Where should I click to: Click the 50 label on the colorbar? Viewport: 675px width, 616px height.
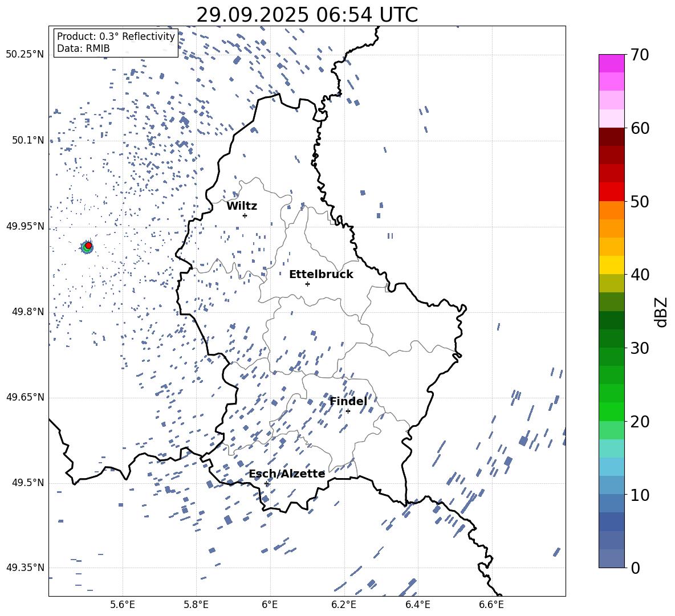coord(640,201)
